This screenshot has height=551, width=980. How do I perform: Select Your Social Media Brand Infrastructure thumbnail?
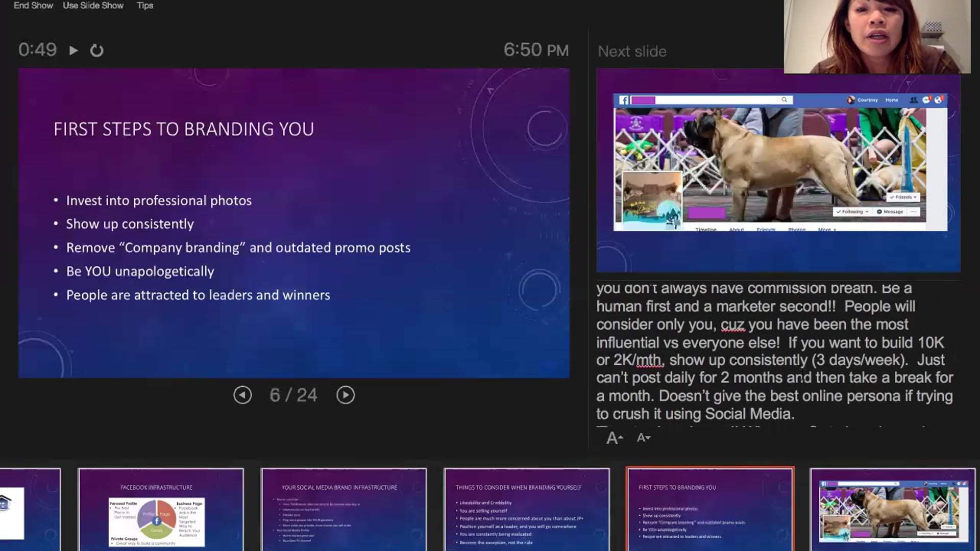point(344,509)
